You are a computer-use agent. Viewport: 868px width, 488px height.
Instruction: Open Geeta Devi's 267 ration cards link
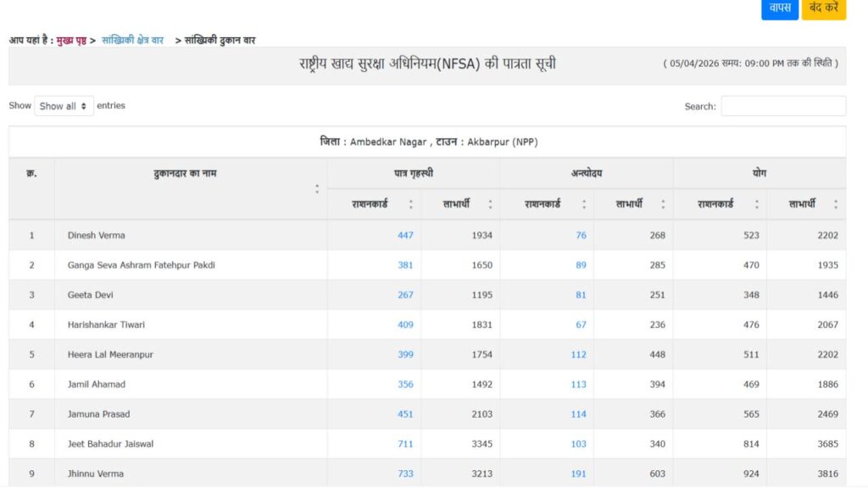(405, 295)
